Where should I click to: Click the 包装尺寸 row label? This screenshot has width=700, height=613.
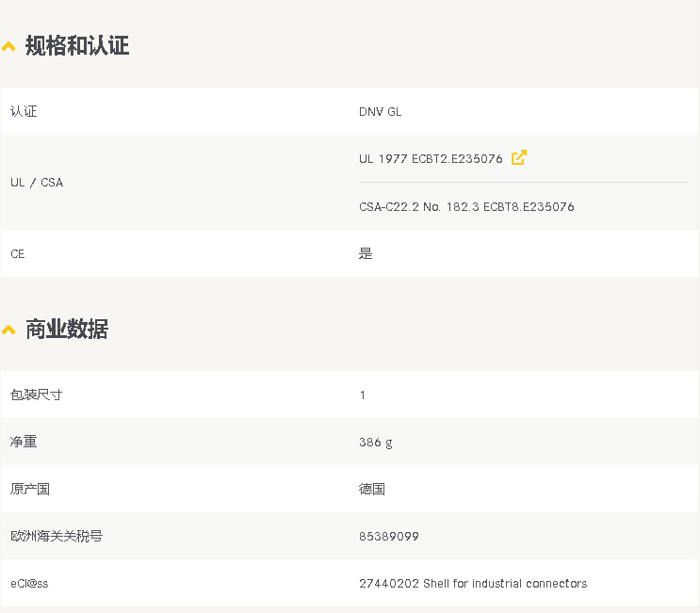pos(37,395)
